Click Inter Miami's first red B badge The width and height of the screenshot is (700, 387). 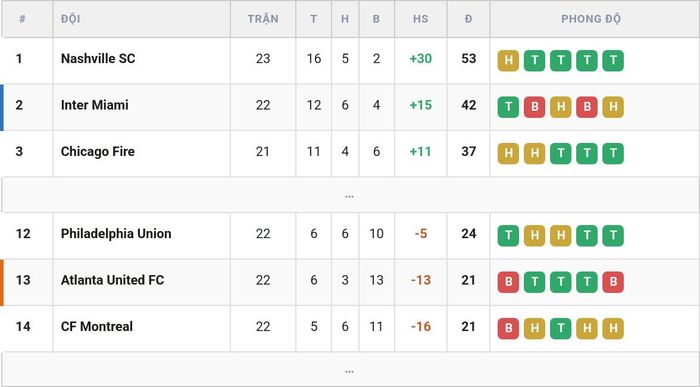coord(534,107)
